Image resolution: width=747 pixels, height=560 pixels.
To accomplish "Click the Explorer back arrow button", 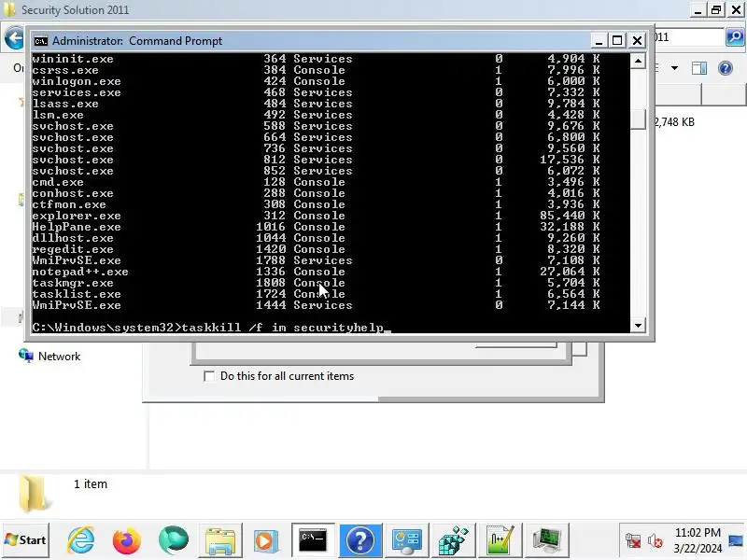I will pos(14,37).
